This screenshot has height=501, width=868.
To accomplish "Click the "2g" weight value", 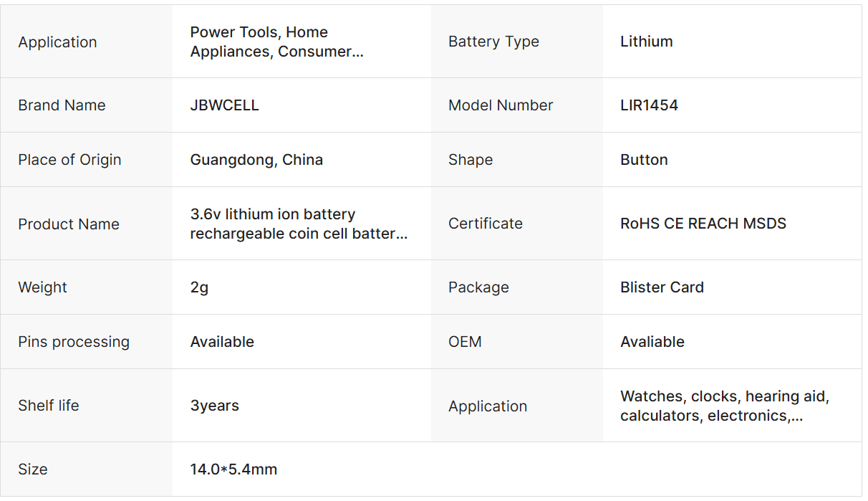I will (x=199, y=287).
